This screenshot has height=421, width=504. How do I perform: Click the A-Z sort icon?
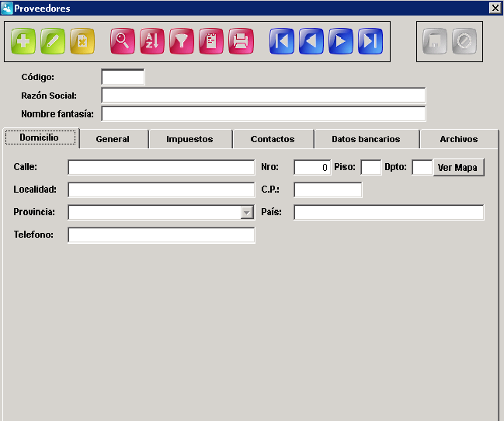pos(152,41)
